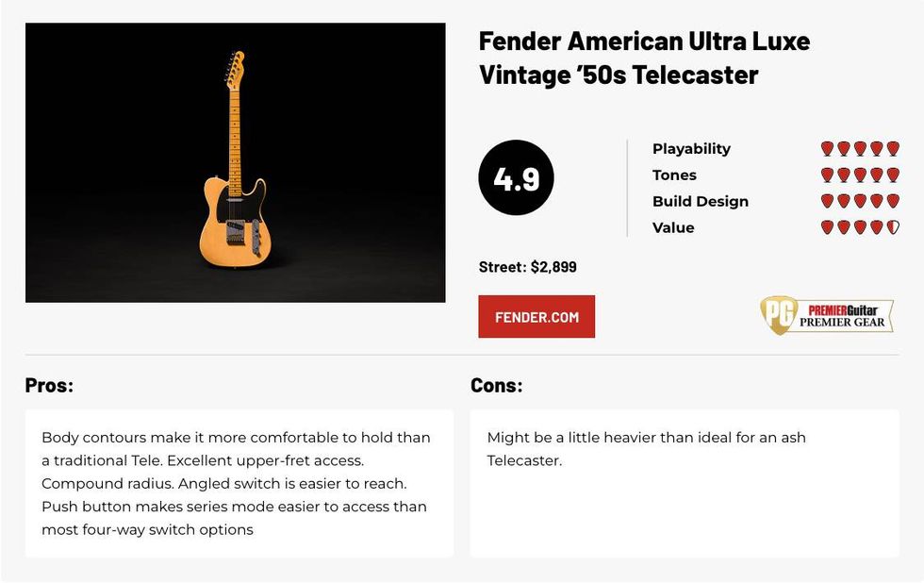This screenshot has width=924, height=583.
Task: Click the Premier Guitar Premier Gear badge
Action: pyautogui.click(x=827, y=316)
